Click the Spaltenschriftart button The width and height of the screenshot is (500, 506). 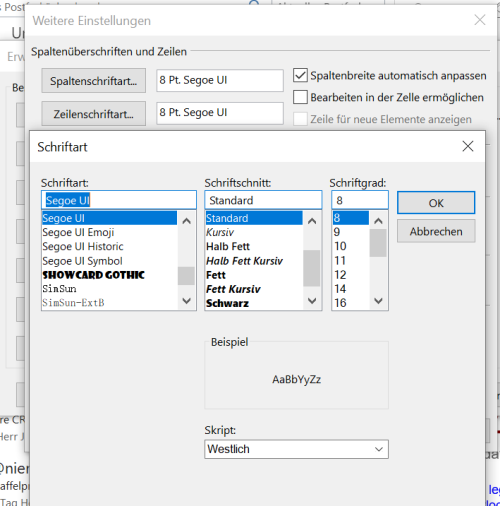click(93, 81)
